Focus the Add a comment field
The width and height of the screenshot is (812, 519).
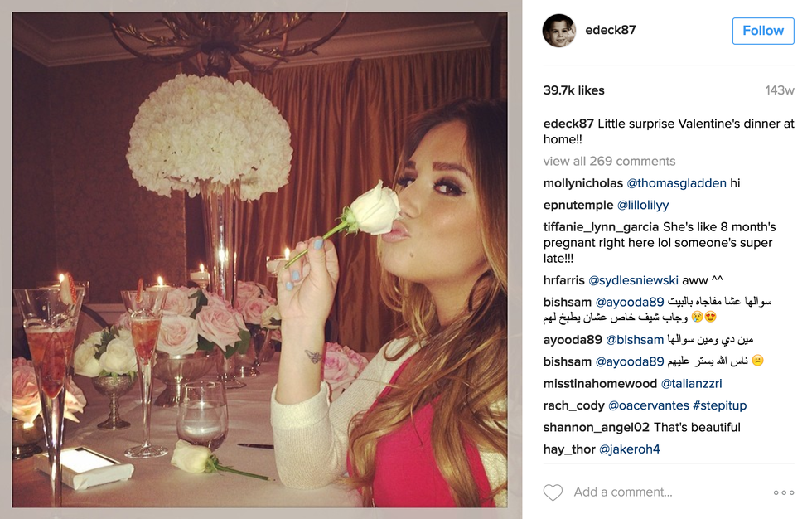coord(623,492)
